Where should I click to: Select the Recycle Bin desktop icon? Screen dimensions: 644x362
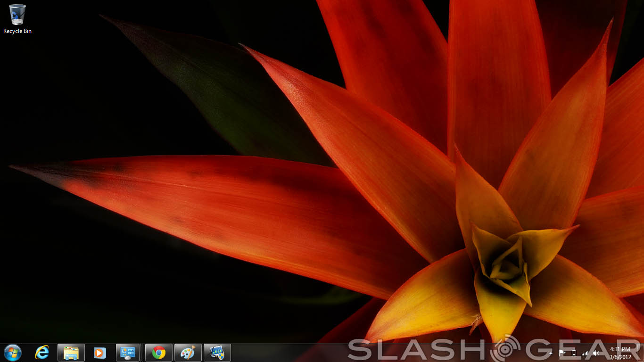point(17,15)
